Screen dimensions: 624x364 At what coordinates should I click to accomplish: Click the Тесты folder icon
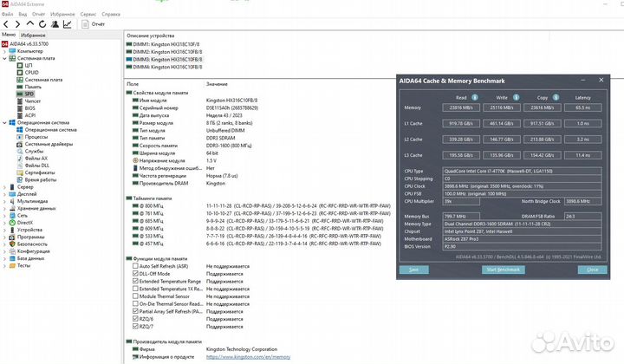coord(12,265)
